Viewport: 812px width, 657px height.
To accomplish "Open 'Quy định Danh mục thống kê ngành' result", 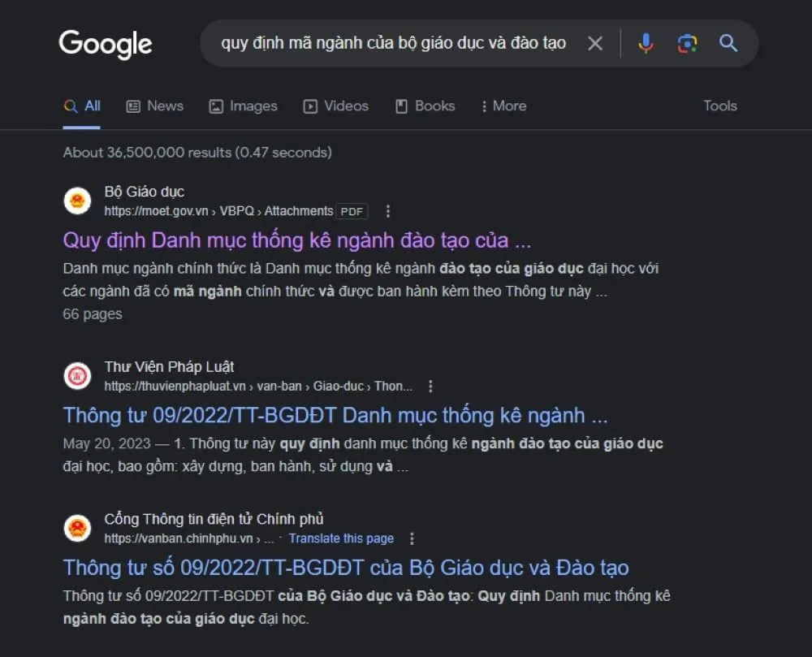I will pyautogui.click(x=296, y=240).
